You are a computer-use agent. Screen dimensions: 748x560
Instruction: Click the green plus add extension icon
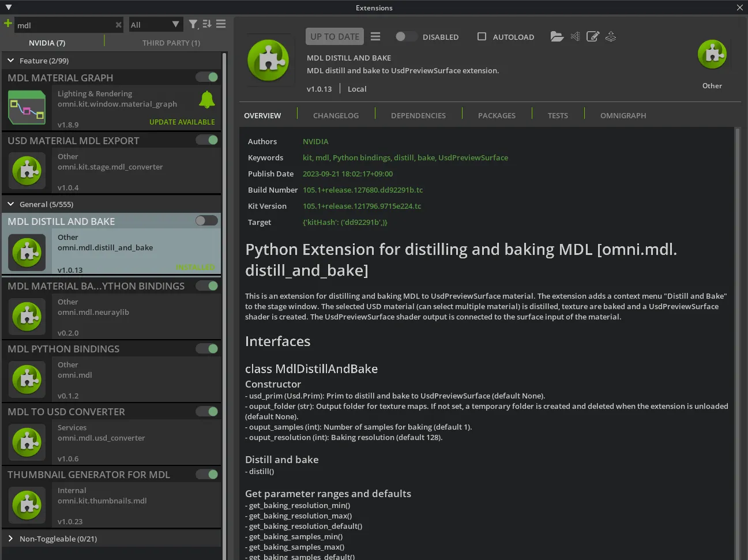pyautogui.click(x=7, y=24)
